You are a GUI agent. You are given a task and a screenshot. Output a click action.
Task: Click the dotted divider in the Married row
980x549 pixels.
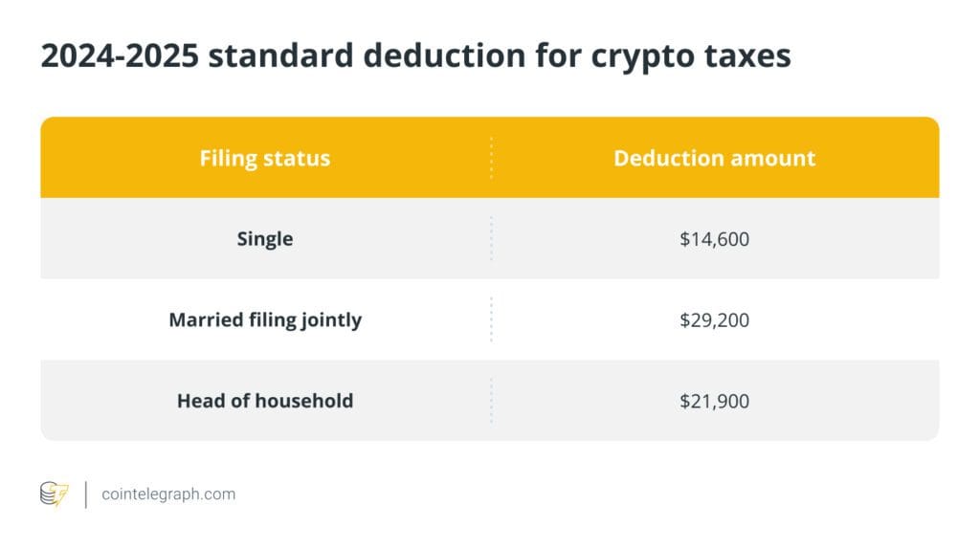click(491, 319)
